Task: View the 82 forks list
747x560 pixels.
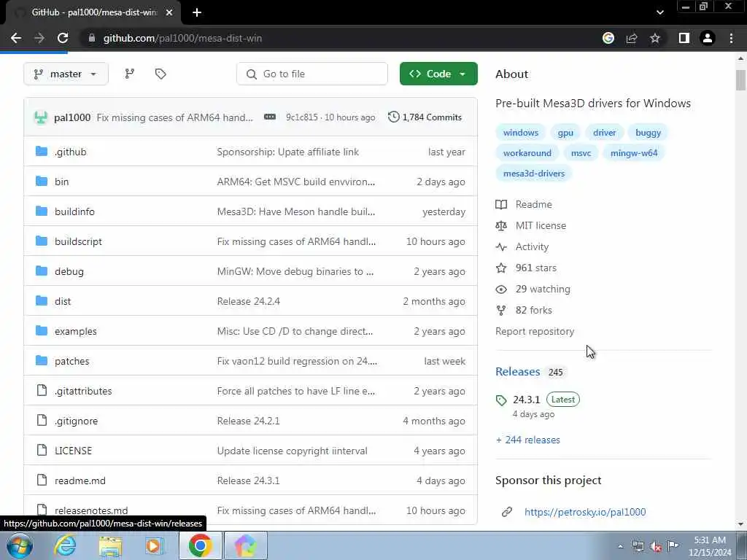Action: (524, 310)
